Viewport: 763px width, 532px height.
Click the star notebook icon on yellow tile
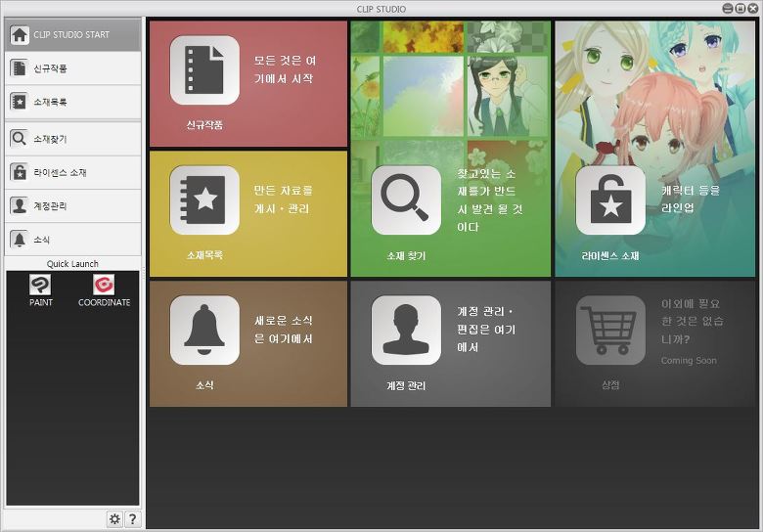click(x=204, y=199)
